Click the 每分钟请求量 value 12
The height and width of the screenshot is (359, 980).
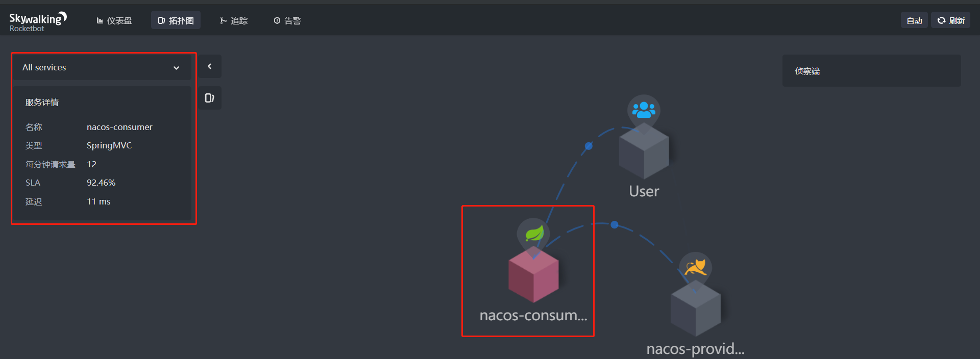tap(91, 164)
